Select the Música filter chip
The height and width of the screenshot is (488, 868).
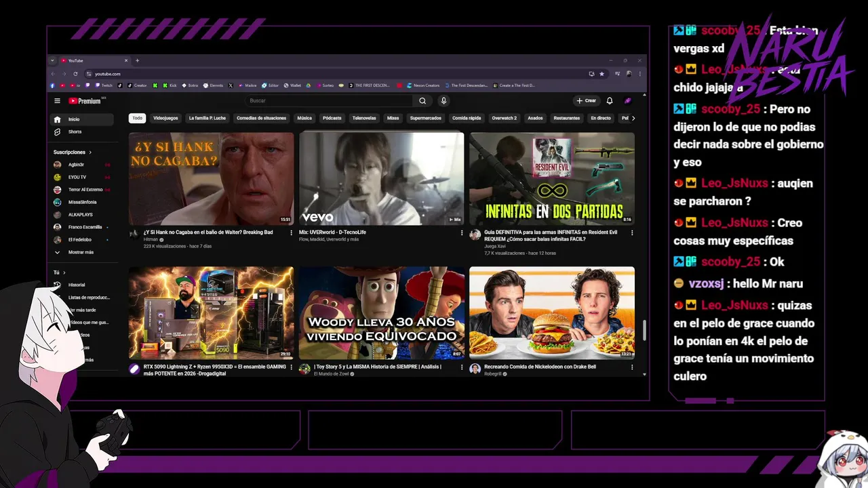click(304, 118)
